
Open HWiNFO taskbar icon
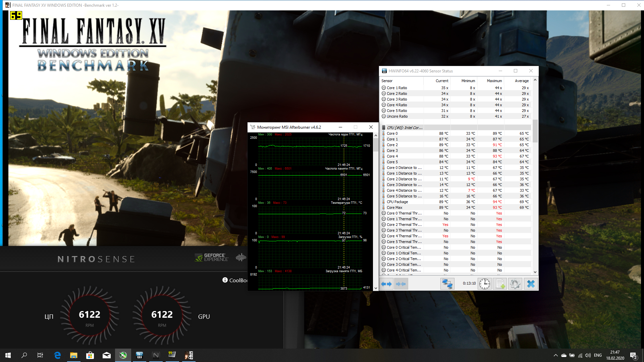tap(140, 355)
